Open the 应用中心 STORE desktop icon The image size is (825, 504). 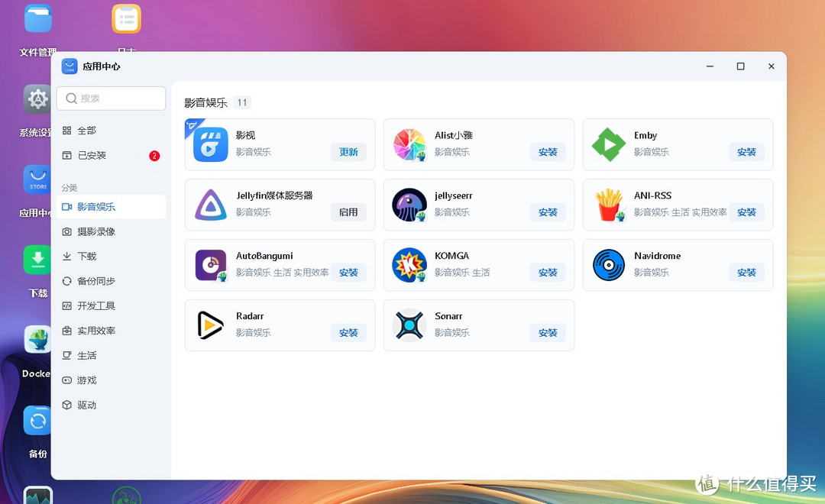coord(37,179)
